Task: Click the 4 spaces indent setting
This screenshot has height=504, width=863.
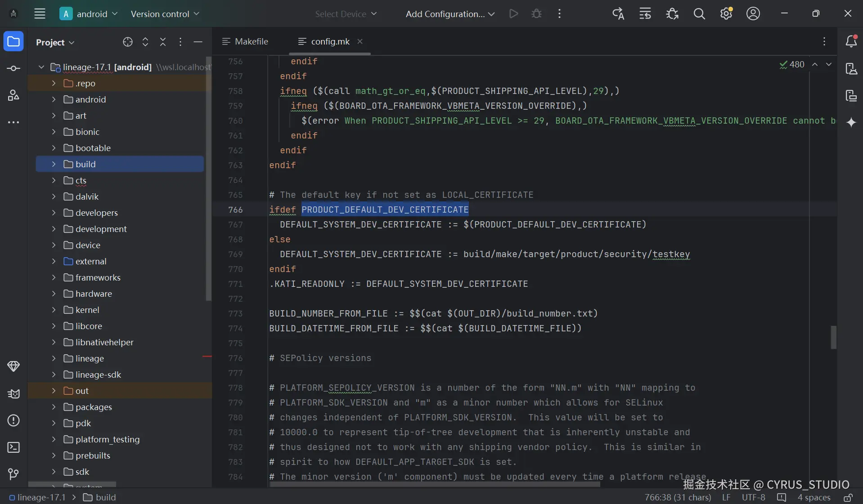Action: tap(814, 497)
